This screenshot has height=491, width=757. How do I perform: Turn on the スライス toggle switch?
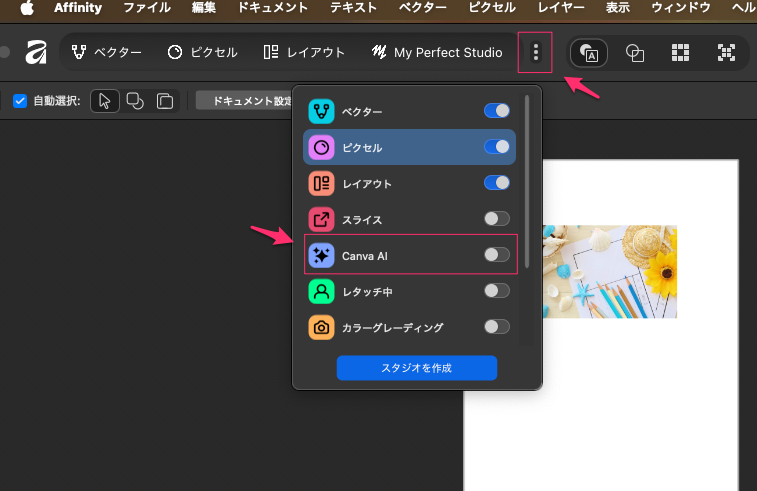(x=496, y=219)
